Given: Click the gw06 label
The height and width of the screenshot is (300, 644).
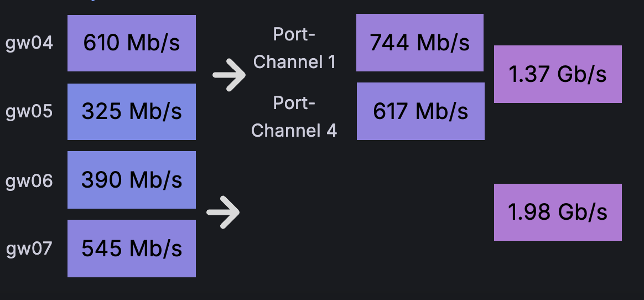Looking at the screenshot, I should 29,180.
